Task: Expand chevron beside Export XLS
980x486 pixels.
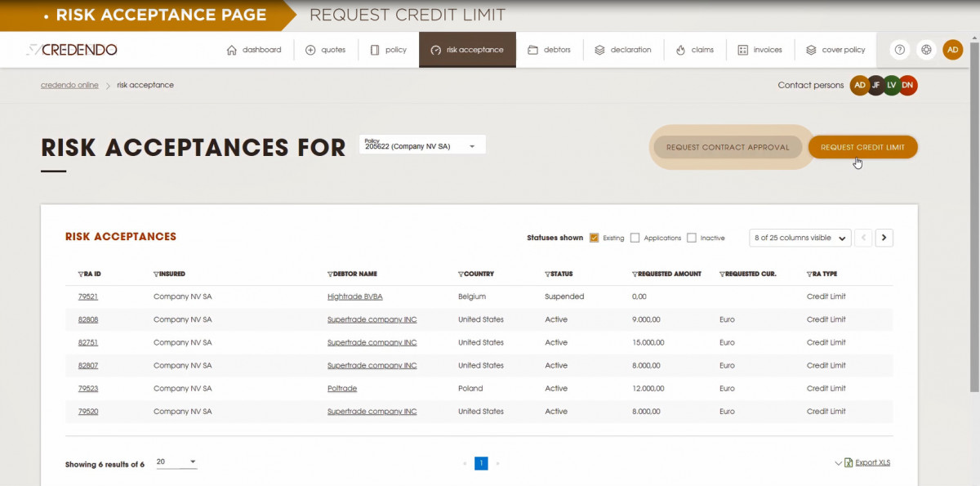Action: (x=838, y=463)
